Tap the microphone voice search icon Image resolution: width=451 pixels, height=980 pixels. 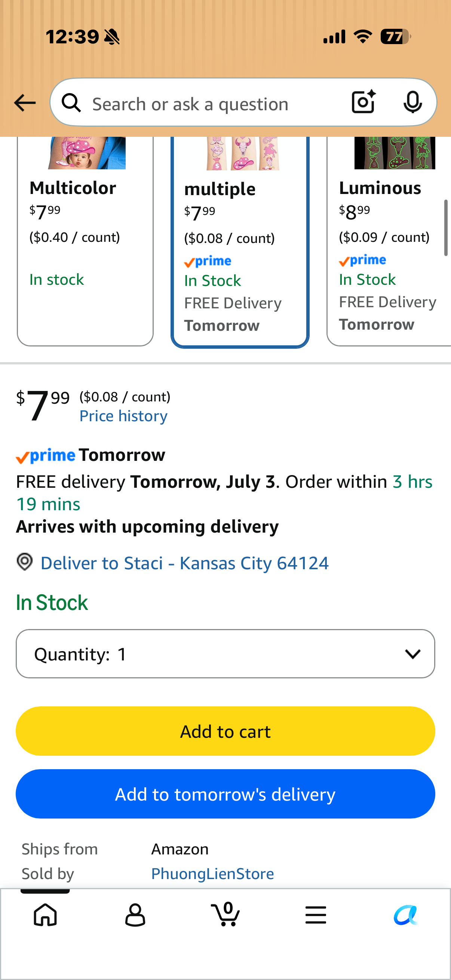412,102
